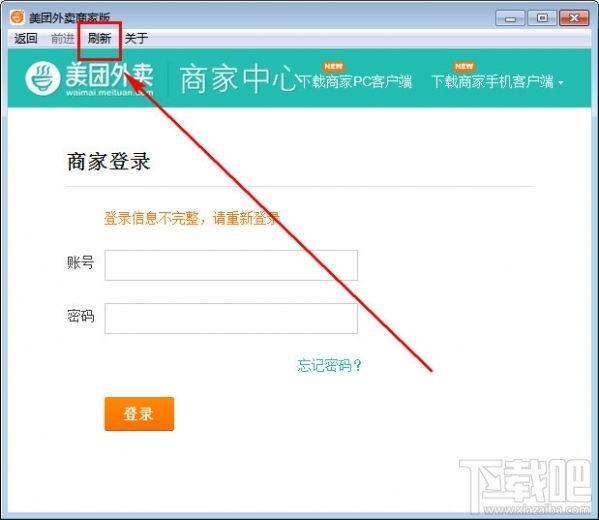Click the 商家中心 heading text
The image size is (599, 520).
[x=238, y=79]
